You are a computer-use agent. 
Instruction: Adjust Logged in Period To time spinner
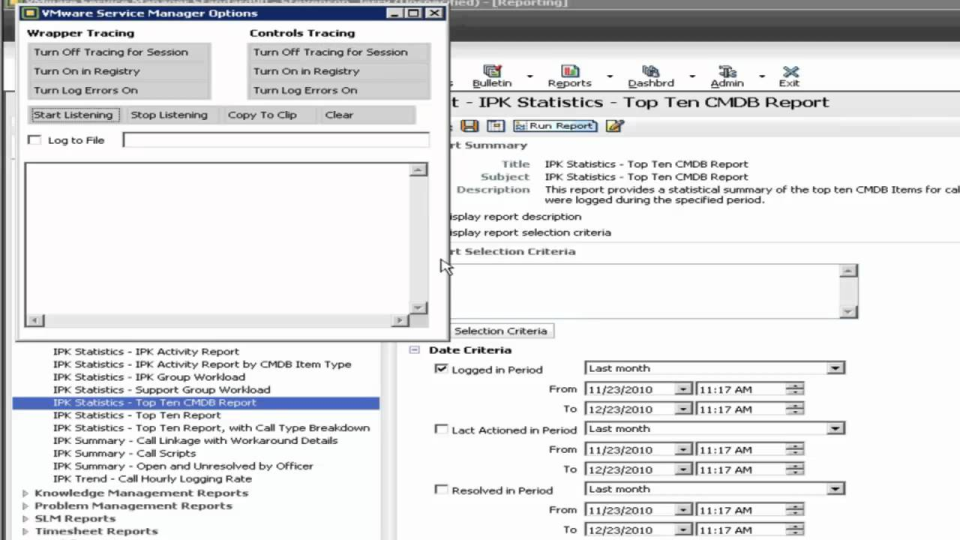pos(795,409)
